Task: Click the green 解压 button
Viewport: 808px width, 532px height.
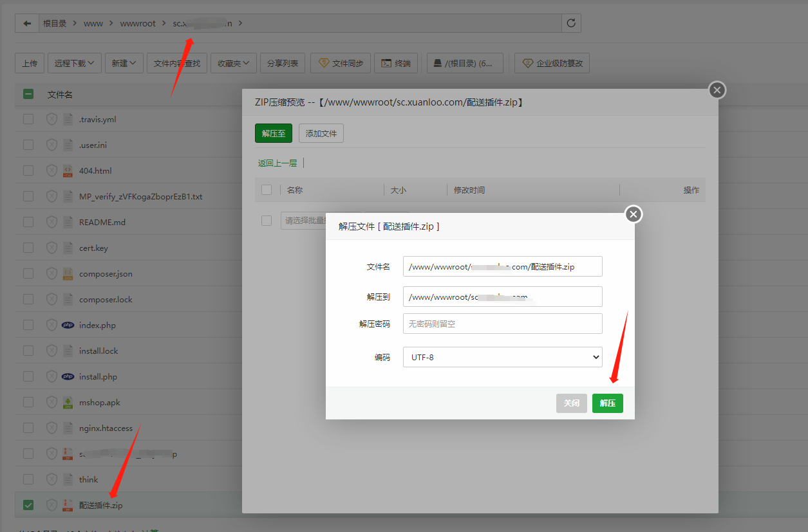Action: click(608, 403)
